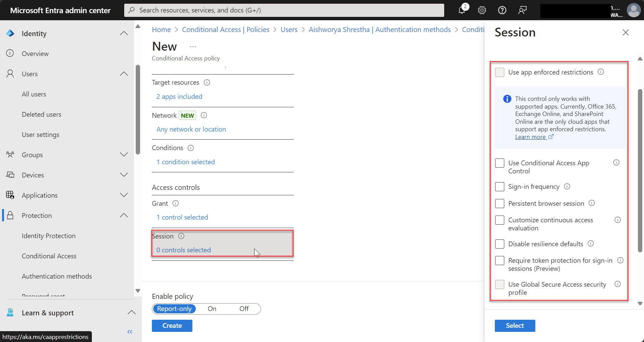Image resolution: width=644 pixels, height=342 pixels.
Task: Click the search magnifier icon
Action: pyautogui.click(x=132, y=10)
